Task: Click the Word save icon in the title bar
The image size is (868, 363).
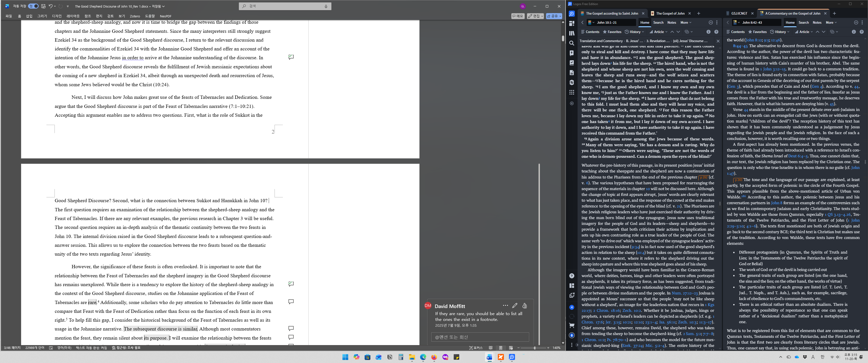Action: click(x=43, y=6)
